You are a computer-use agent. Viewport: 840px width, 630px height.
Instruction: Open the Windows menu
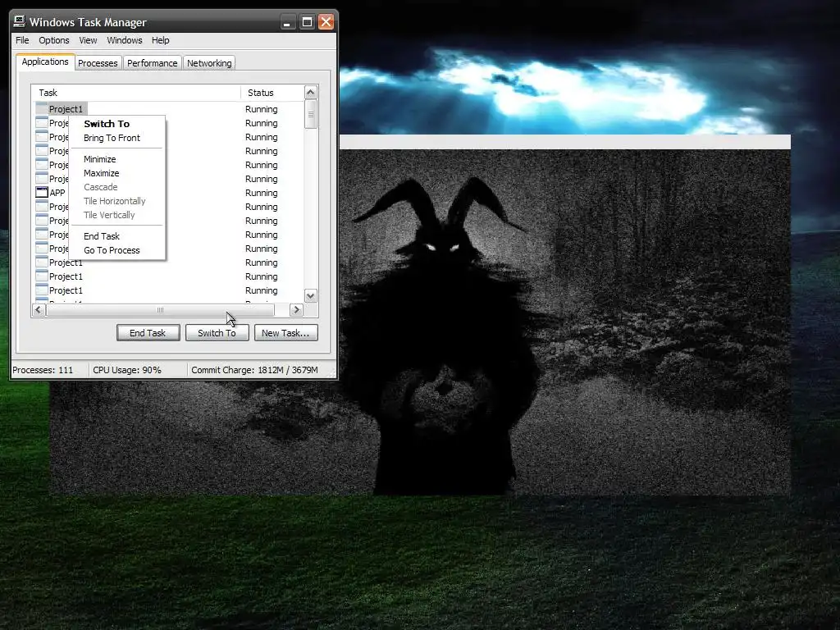click(x=125, y=40)
